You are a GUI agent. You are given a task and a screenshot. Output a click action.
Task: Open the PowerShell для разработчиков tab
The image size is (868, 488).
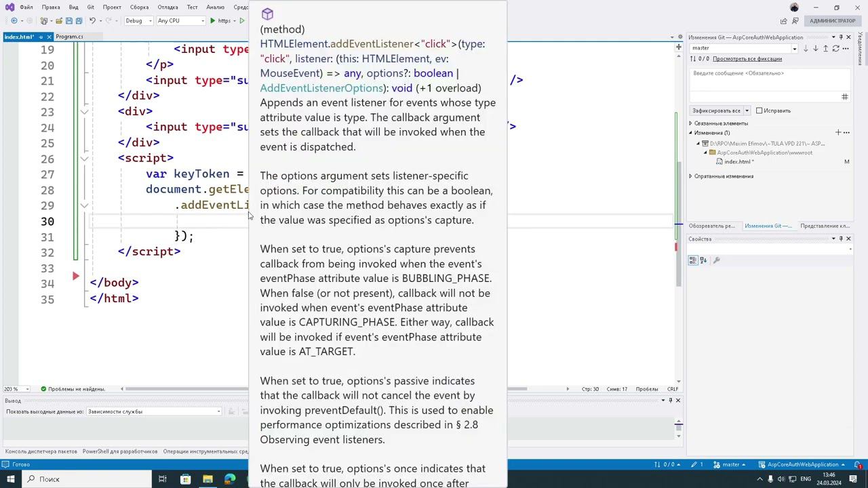tap(120, 451)
